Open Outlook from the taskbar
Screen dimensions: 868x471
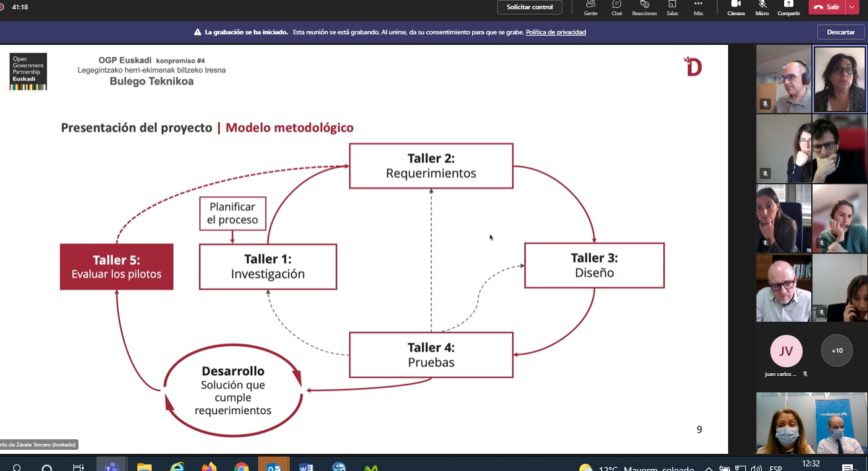273,466
